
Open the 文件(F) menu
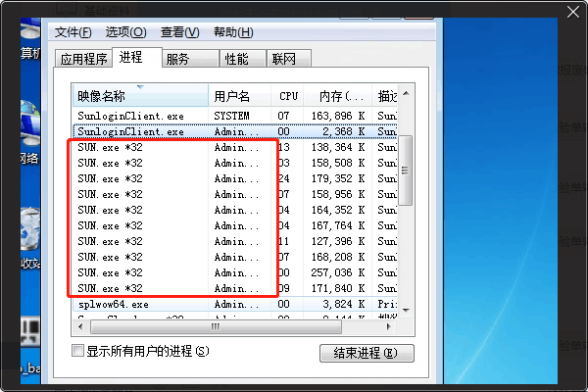[x=74, y=32]
